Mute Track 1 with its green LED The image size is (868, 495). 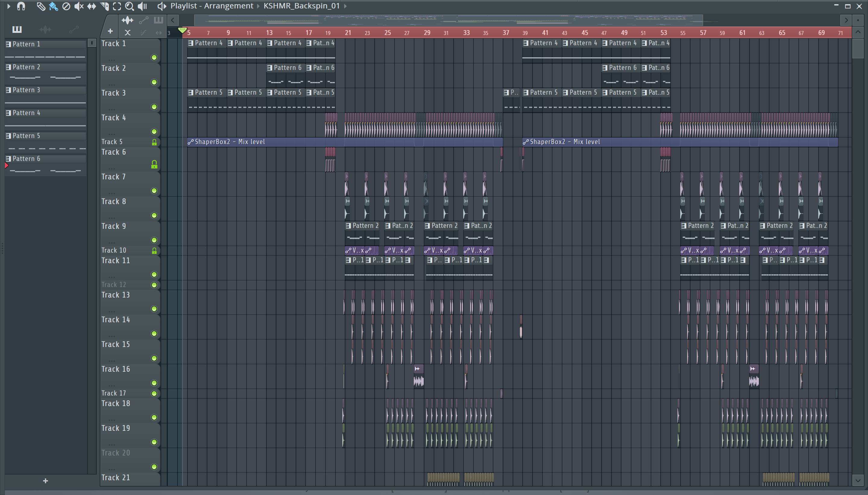point(154,58)
